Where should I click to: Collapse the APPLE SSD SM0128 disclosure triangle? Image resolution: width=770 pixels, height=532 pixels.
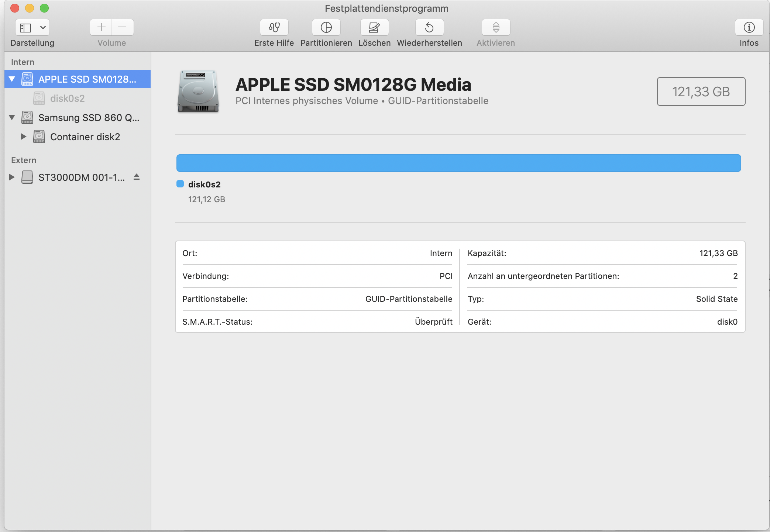[12, 79]
